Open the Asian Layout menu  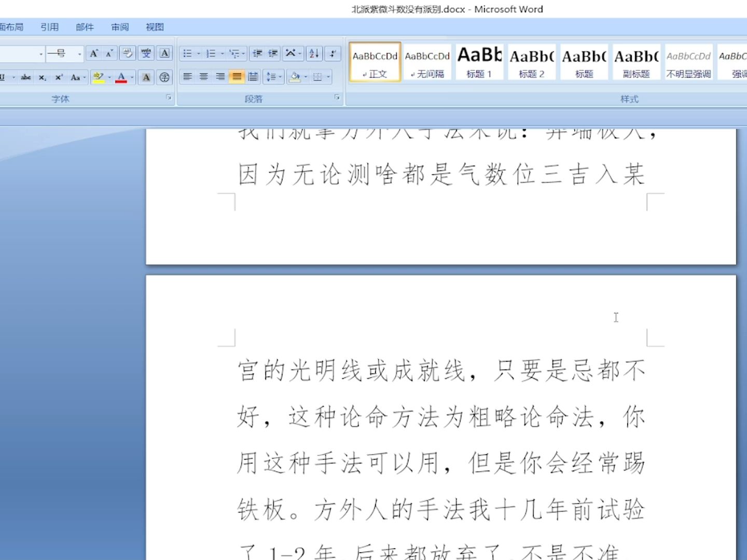[x=293, y=53]
